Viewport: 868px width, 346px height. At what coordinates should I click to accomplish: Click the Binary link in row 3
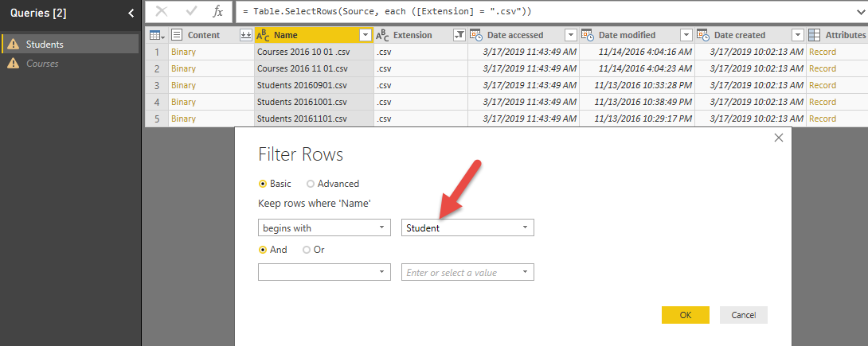pos(183,85)
